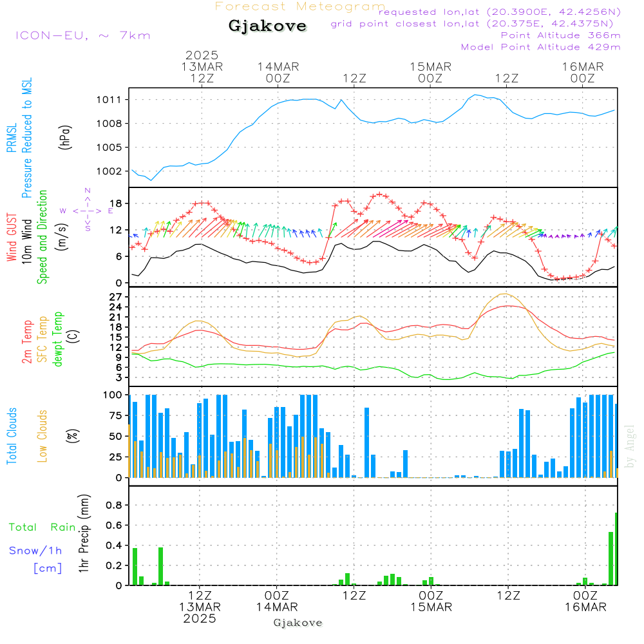Click the requested lon,lat coordinates text
Screen dimensions: 644x644
pyautogui.click(x=500, y=12)
